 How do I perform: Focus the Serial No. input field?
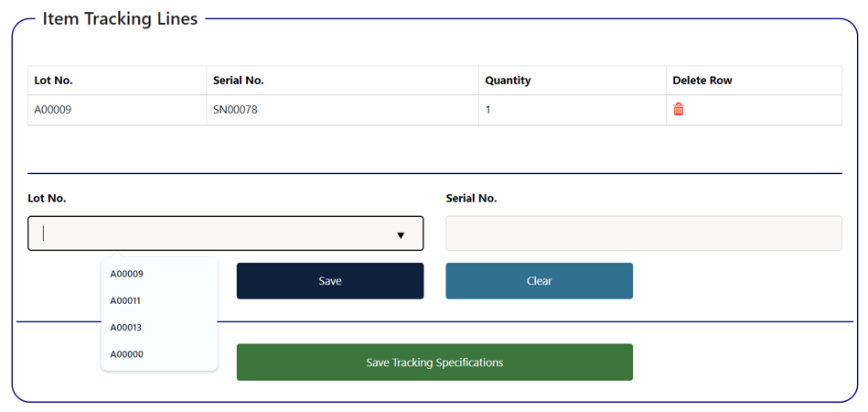pos(644,233)
